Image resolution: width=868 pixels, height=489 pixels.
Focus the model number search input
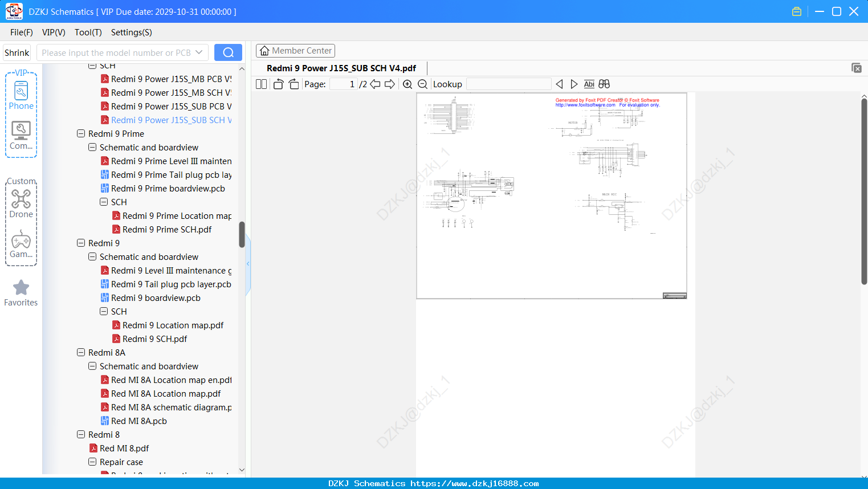116,52
